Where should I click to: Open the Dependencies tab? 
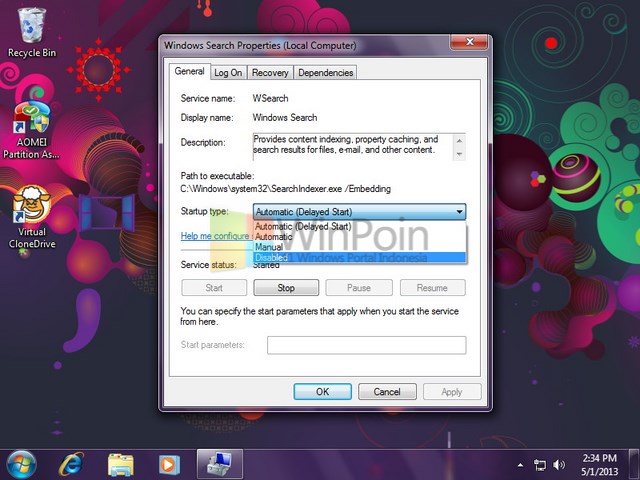pos(325,73)
